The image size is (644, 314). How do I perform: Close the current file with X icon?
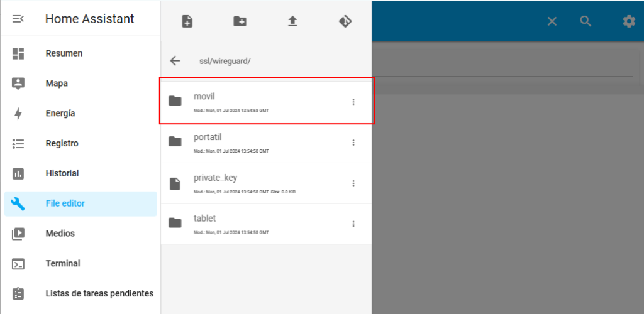tap(552, 21)
